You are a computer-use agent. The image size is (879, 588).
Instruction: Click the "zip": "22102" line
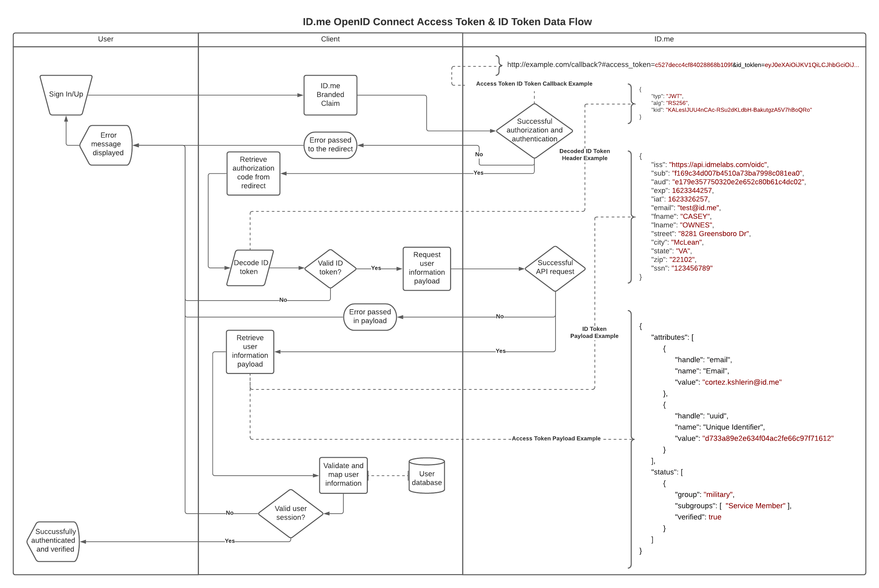[x=673, y=260]
